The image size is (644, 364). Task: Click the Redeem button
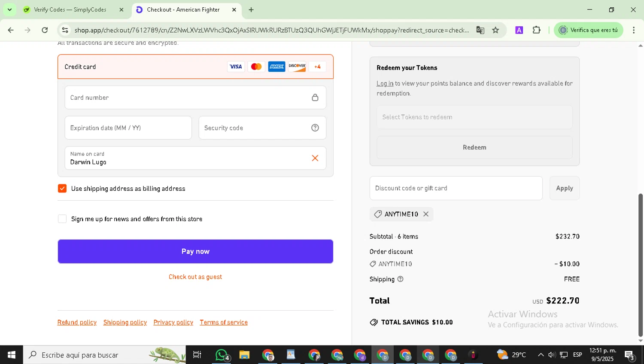[474, 147]
